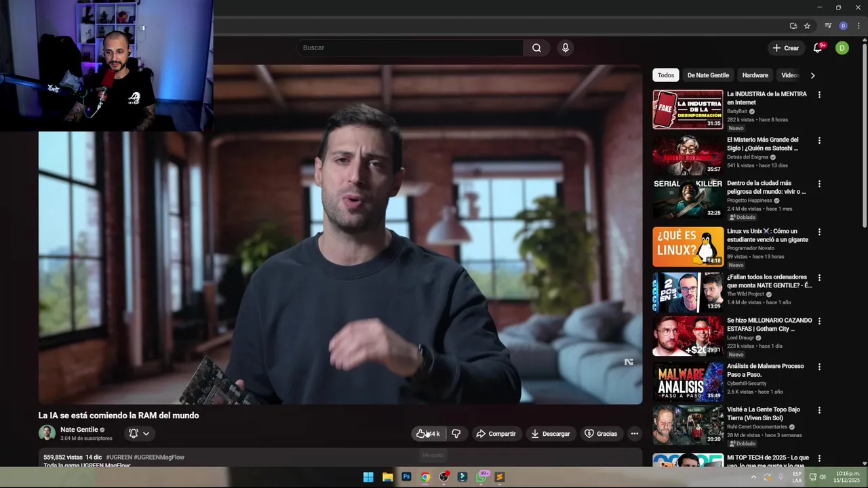
Task: Open Chrome from taskbar
Action: [x=425, y=477]
